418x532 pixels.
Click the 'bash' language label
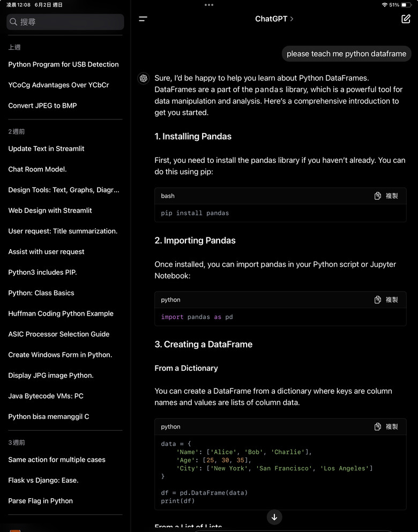(168, 196)
